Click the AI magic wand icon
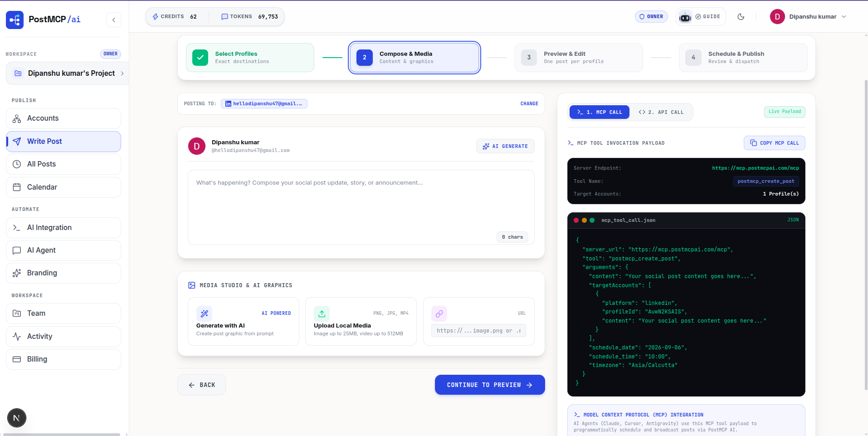 click(204, 314)
